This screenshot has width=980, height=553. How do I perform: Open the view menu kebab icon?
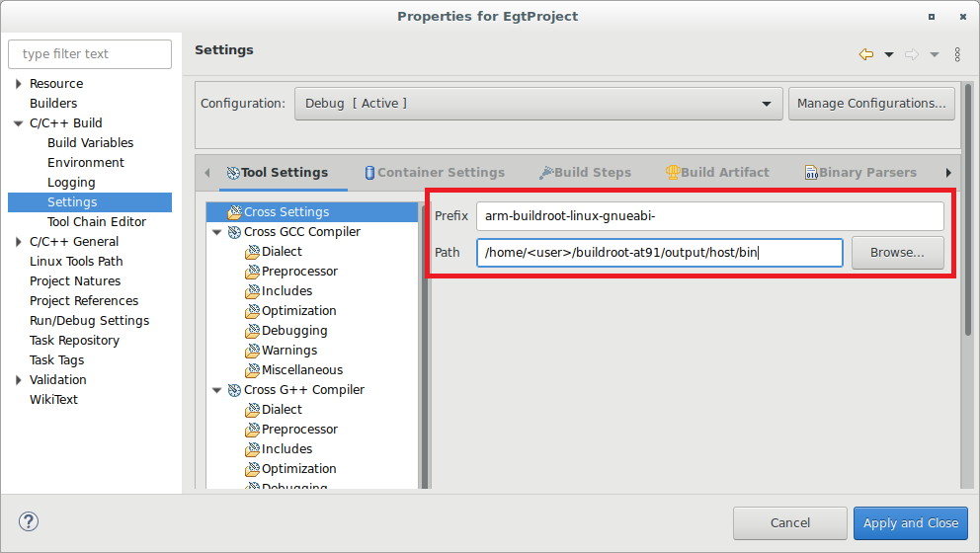point(957,54)
